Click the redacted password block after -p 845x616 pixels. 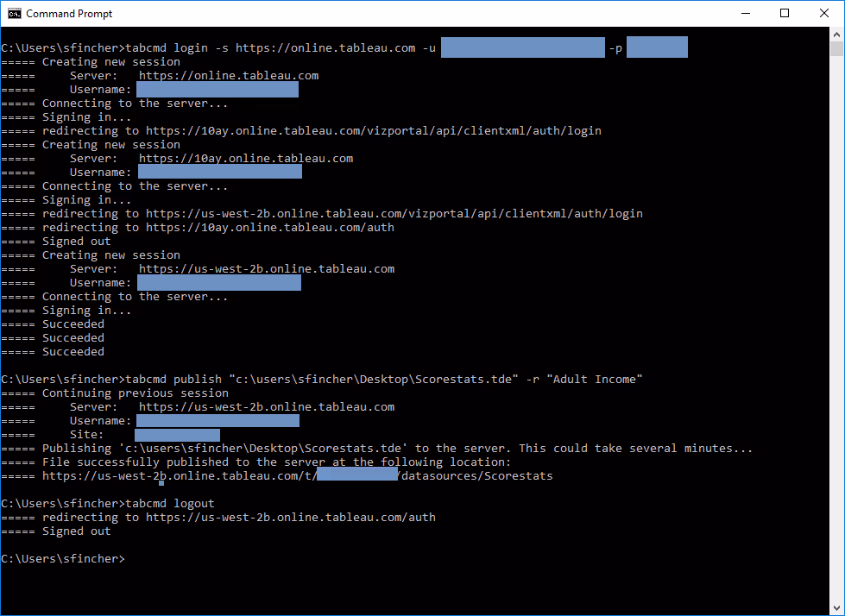tap(656, 48)
